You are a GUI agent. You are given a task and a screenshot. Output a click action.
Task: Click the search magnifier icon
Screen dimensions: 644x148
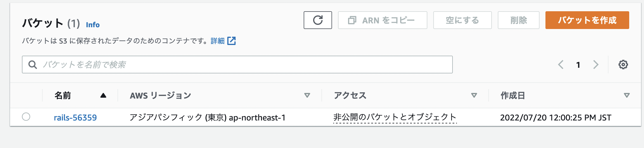(33, 65)
